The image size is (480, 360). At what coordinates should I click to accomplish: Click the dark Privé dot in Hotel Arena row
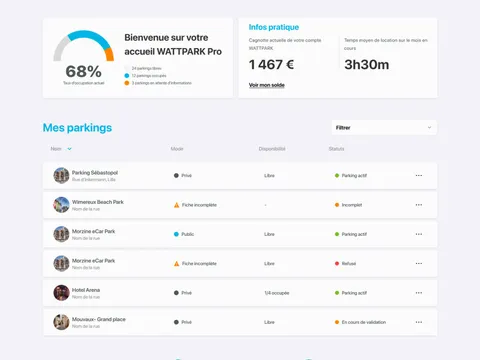tap(176, 293)
